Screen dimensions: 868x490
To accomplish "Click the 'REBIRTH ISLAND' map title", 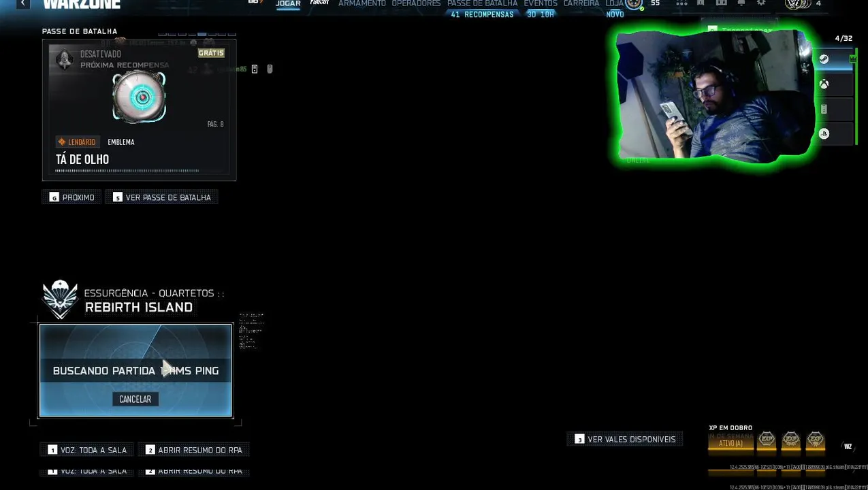I will tap(139, 308).
